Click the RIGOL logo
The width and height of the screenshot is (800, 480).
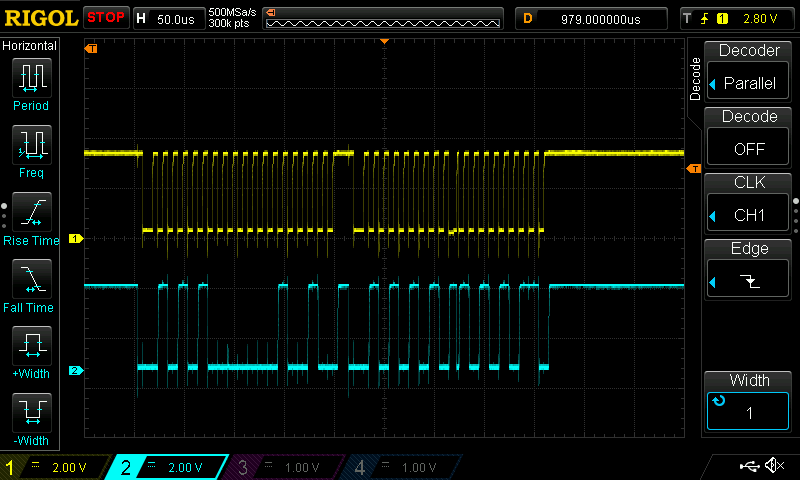tap(41, 18)
